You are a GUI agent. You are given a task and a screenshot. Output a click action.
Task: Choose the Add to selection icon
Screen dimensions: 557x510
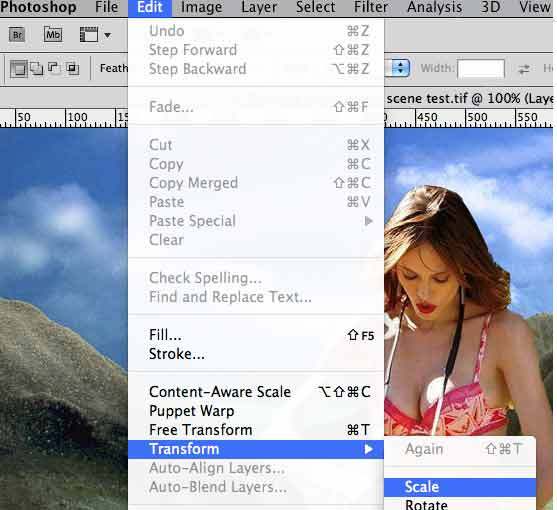pos(36,68)
